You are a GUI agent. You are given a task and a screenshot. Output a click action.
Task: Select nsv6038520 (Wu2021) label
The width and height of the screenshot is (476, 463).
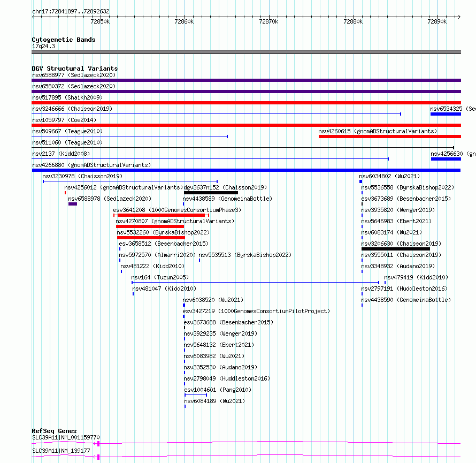213,300
